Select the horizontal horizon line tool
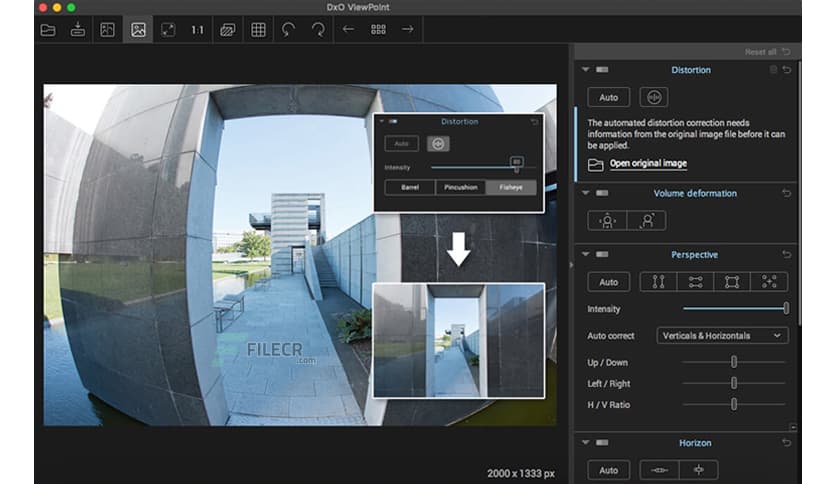 pyautogui.click(x=660, y=470)
